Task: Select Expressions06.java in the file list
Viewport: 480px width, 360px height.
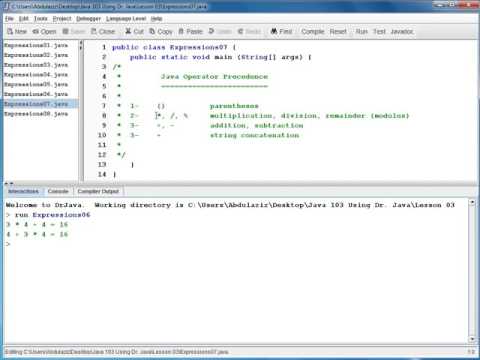Action: [36, 94]
